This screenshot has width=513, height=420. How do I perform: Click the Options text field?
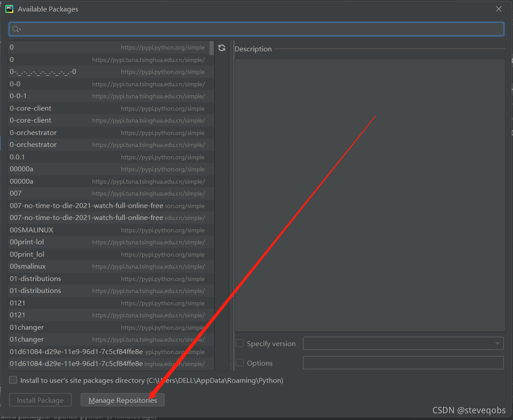point(403,363)
